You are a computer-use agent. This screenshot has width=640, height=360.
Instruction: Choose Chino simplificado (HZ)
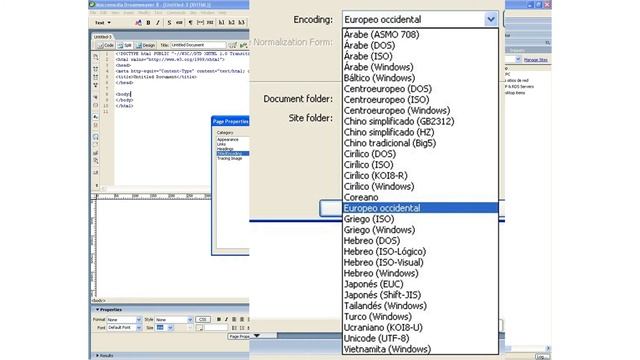(x=420, y=132)
